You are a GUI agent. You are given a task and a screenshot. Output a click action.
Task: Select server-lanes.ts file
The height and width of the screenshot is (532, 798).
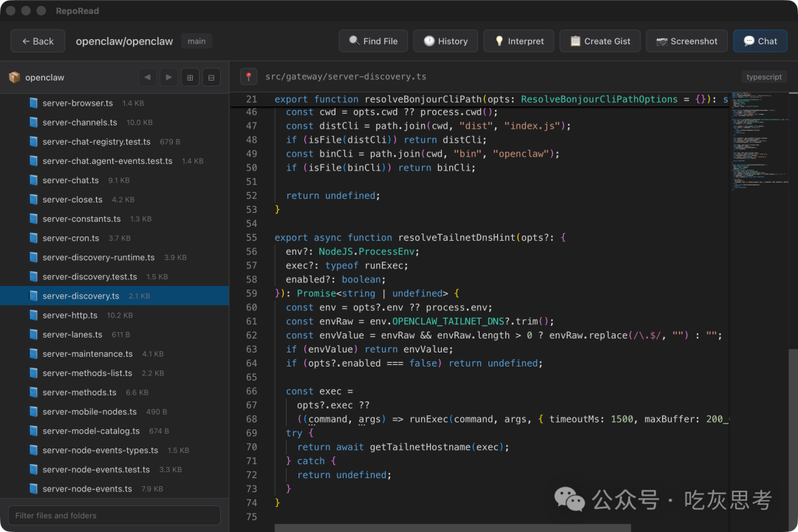point(115,335)
